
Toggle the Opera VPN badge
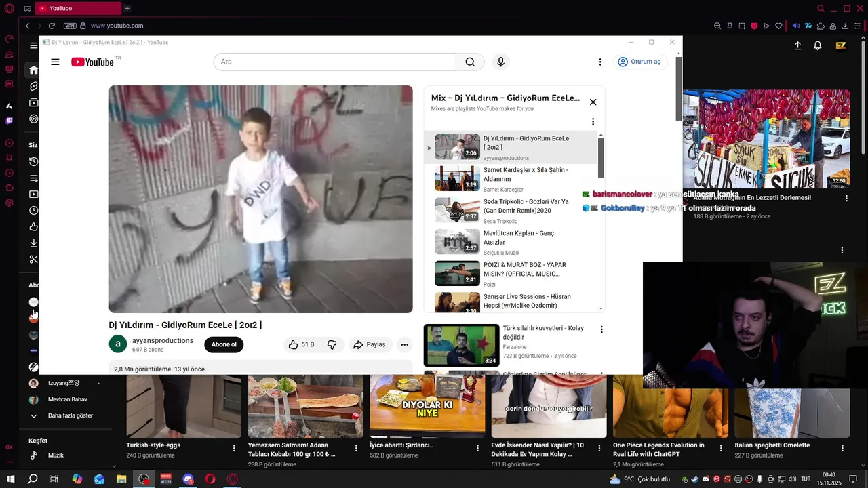click(x=70, y=26)
